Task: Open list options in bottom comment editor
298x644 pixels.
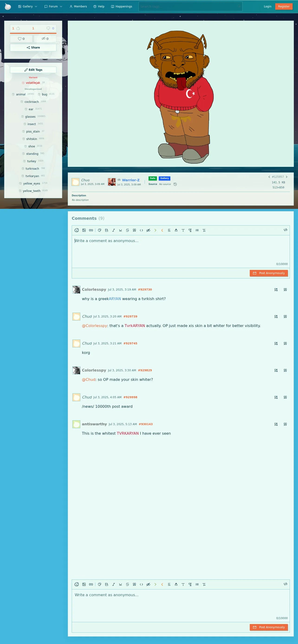Action: tap(197, 585)
